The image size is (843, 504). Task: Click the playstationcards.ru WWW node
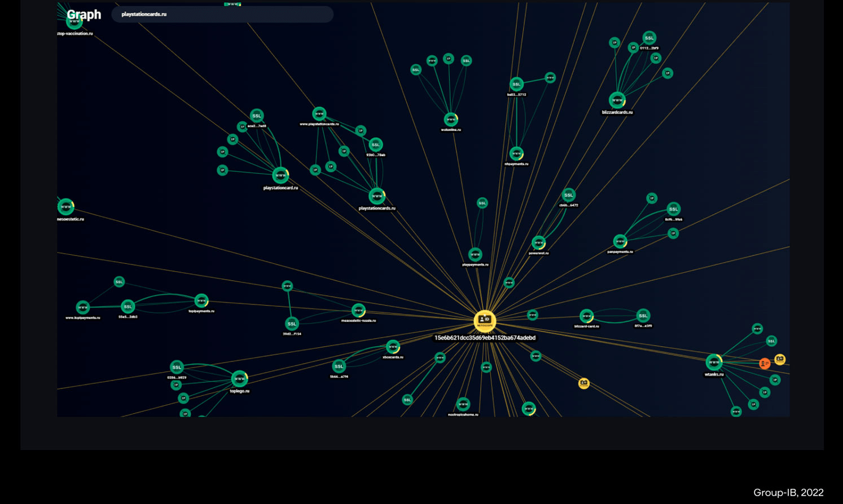[x=376, y=196]
